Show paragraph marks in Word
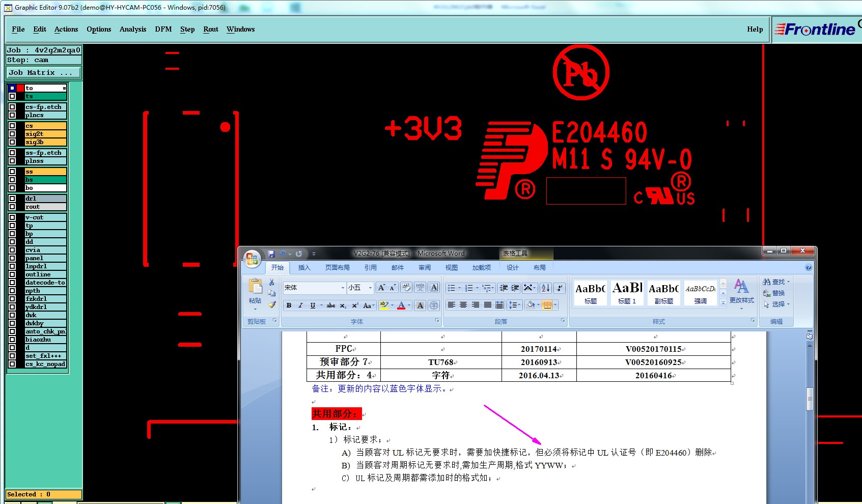The image size is (862, 504). (560, 288)
